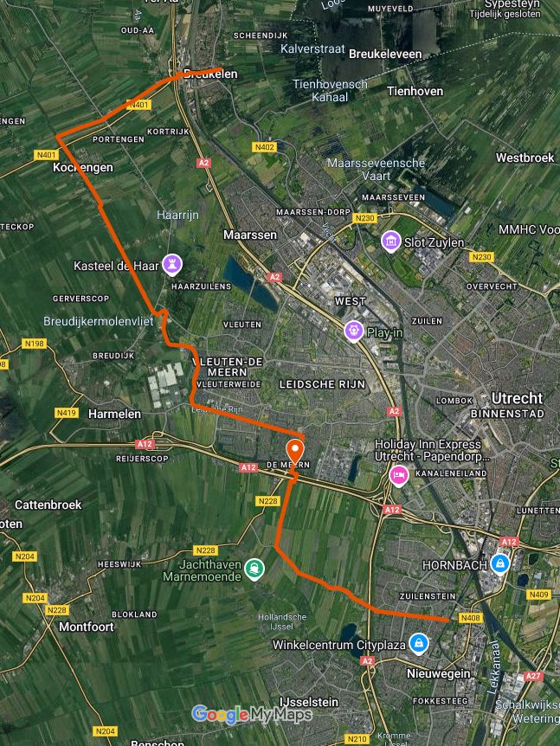Click the orange location pin at De Meern
Screen dimensions: 560x746
click(295, 452)
